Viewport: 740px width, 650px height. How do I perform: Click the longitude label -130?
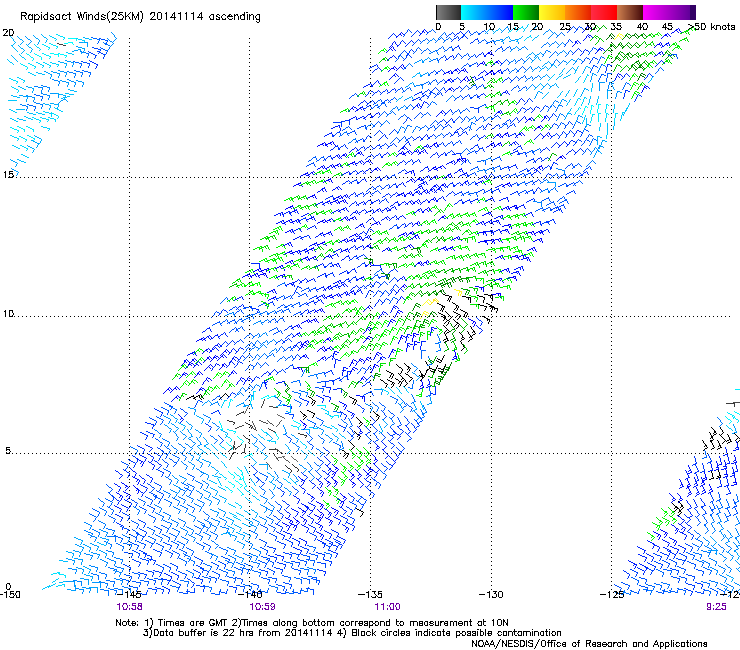(x=491, y=595)
